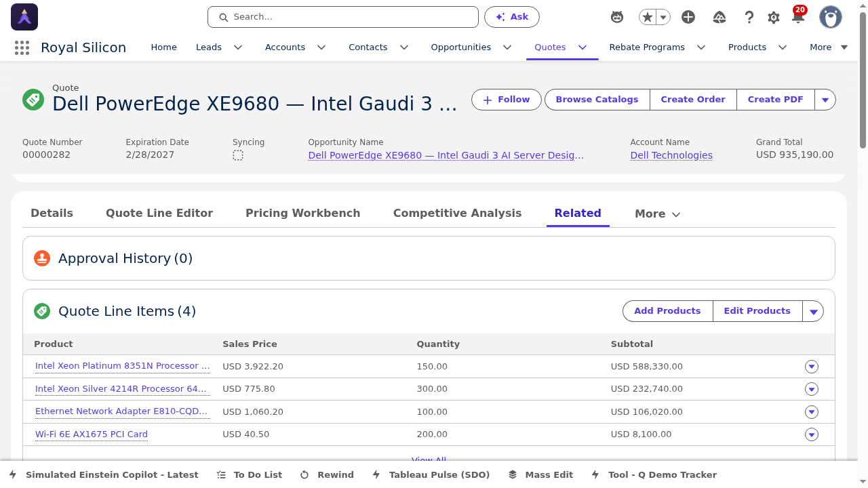Click Browse Catalogs button
This screenshot has width=868, height=488.
[x=597, y=100]
